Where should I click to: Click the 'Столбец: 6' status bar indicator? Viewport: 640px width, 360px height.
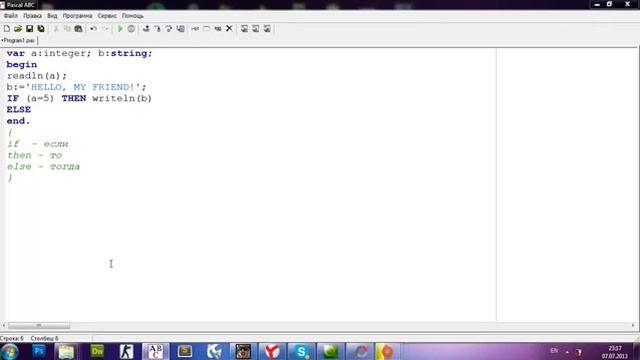point(44,338)
